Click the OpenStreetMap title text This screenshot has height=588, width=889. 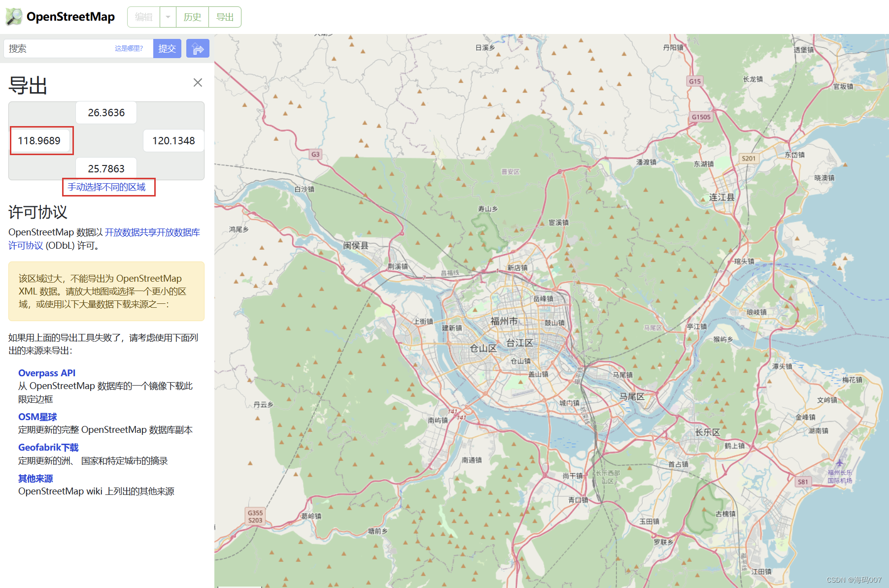point(70,17)
